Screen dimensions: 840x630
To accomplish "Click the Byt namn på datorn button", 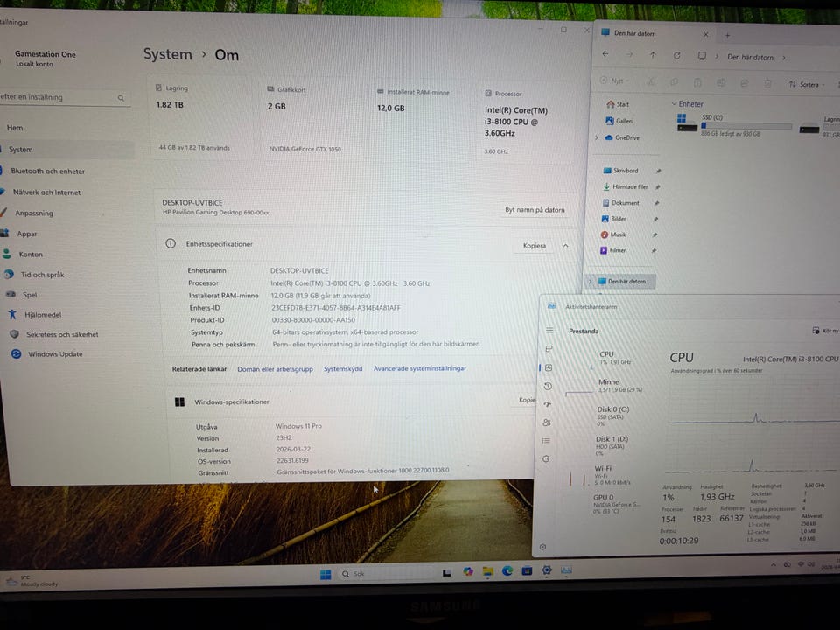I will tap(535, 210).
